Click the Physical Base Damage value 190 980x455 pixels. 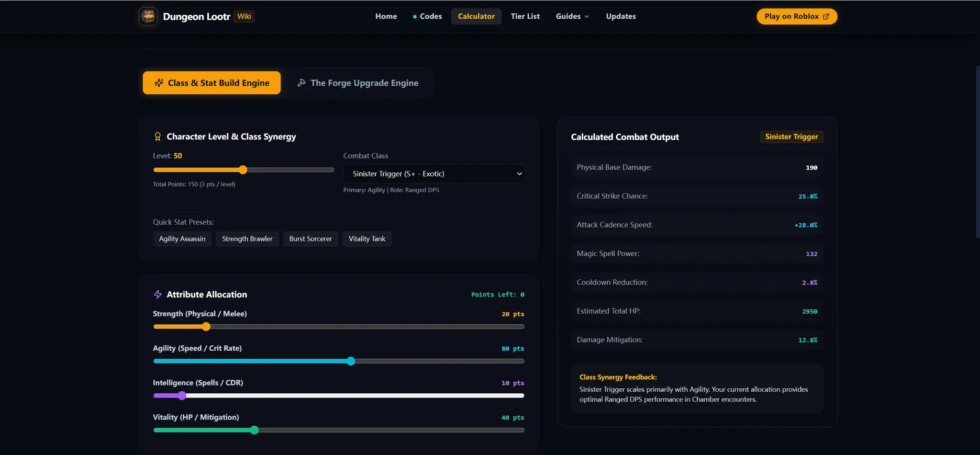(x=812, y=168)
